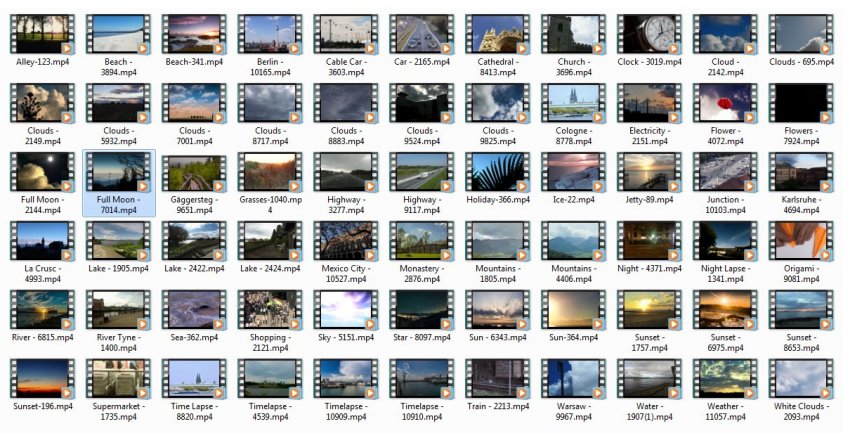Select Lake - 2422.mp4 file name

(x=194, y=269)
